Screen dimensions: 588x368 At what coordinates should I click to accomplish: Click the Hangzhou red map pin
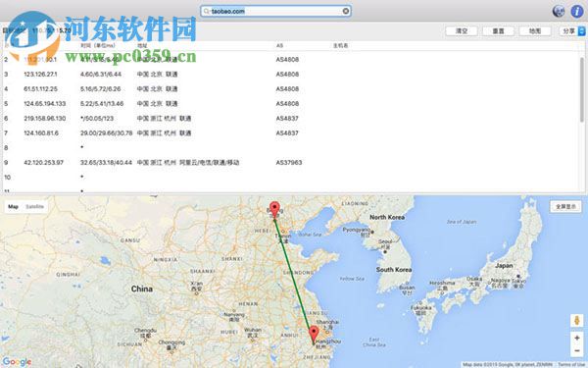point(314,335)
